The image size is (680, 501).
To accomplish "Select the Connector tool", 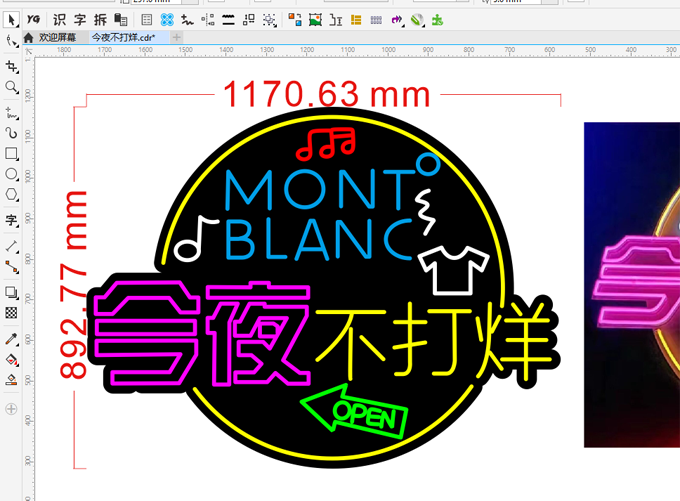I will pos(11,267).
